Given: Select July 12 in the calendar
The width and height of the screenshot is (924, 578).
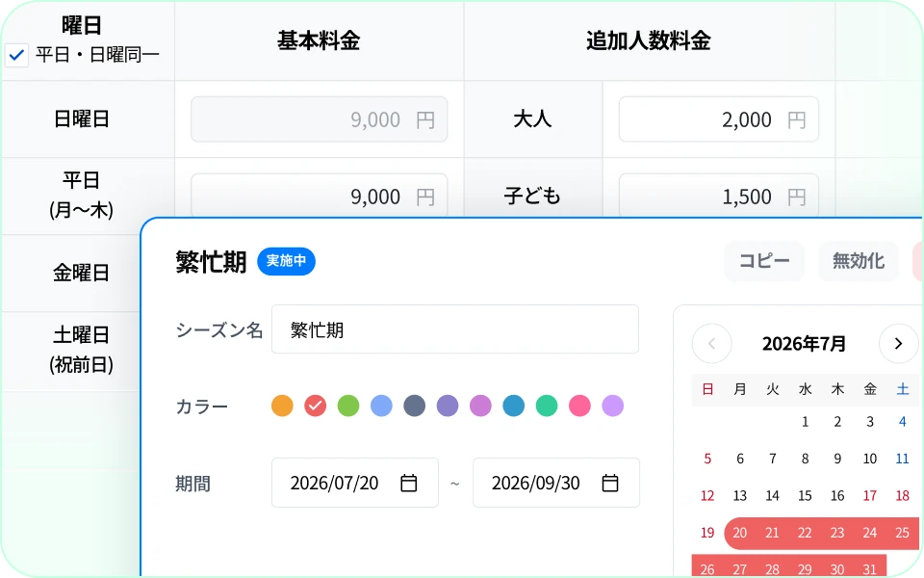Looking at the screenshot, I should point(707,496).
